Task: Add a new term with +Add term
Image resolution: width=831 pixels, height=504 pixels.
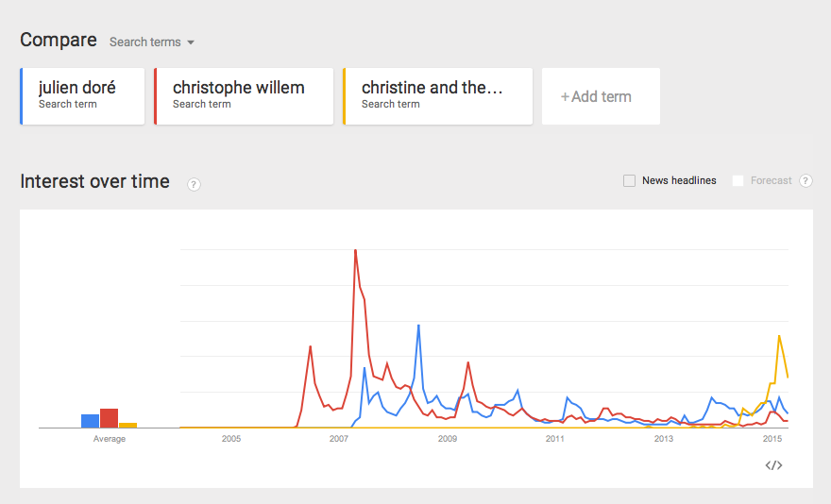Action: pyautogui.click(x=601, y=96)
